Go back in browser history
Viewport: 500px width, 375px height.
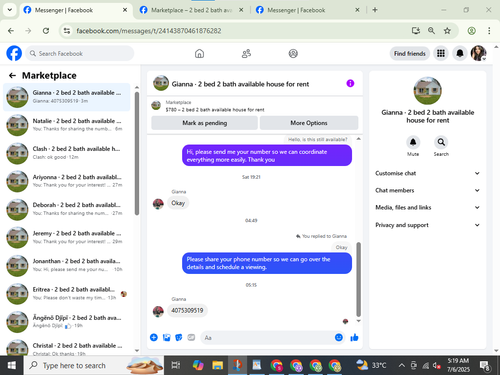[x=11, y=31]
